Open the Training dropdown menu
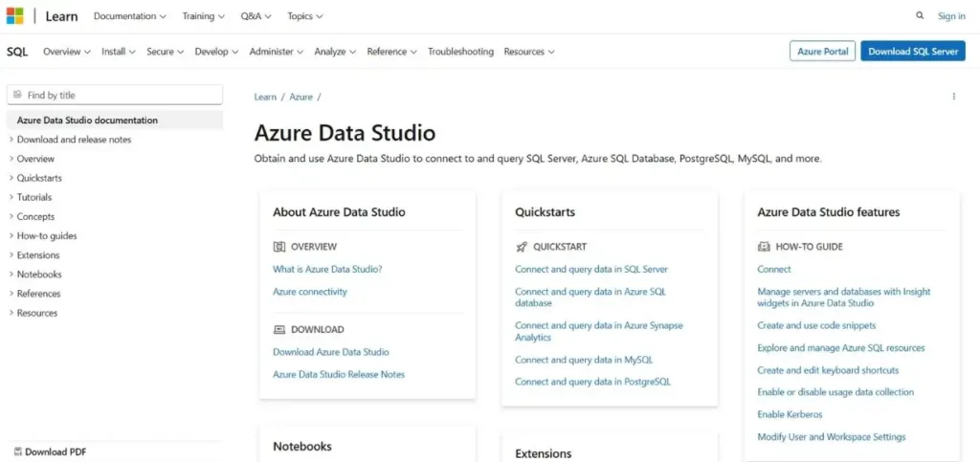The height and width of the screenshot is (462, 980). (x=204, y=16)
